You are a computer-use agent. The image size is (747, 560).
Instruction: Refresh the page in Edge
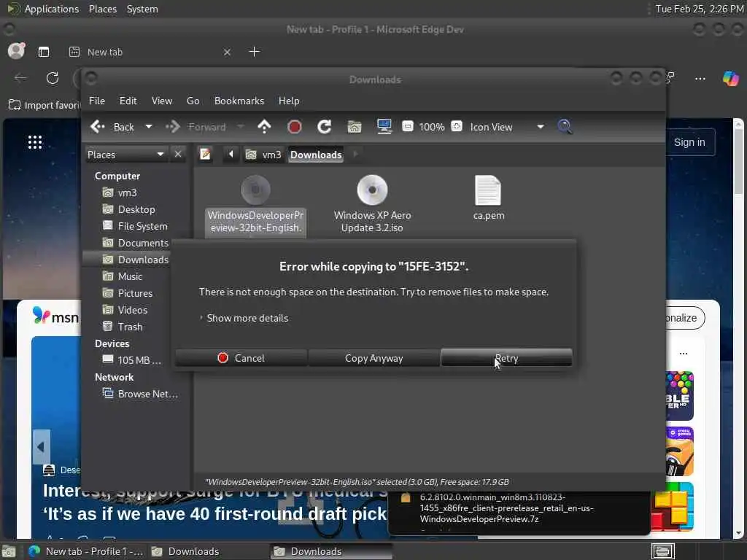click(x=53, y=77)
